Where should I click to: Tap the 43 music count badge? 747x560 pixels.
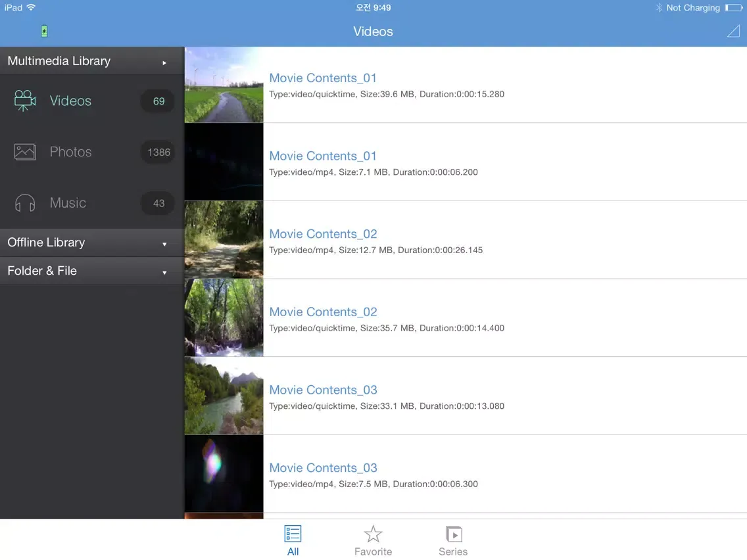tap(158, 203)
